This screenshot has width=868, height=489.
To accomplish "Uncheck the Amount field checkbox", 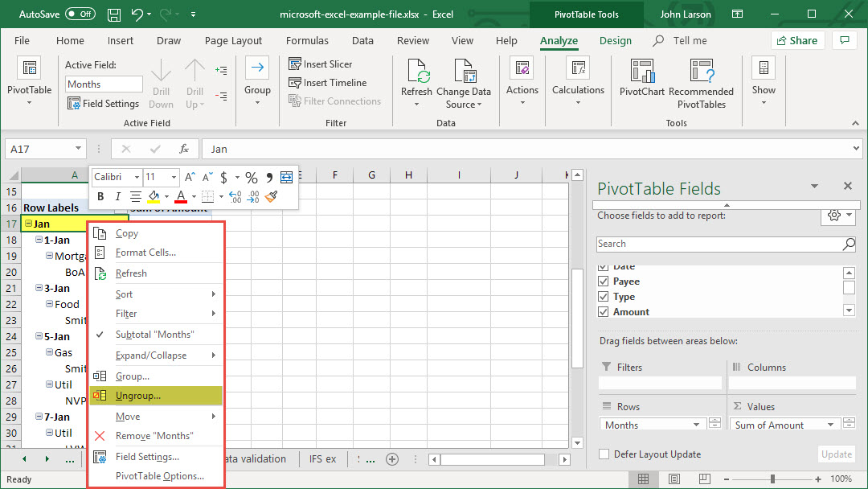I will pyautogui.click(x=604, y=312).
